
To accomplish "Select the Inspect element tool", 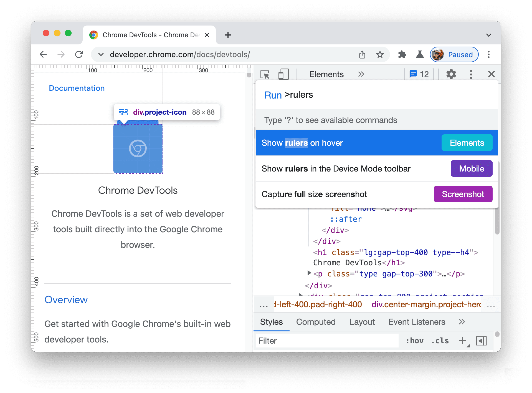I will tap(265, 74).
